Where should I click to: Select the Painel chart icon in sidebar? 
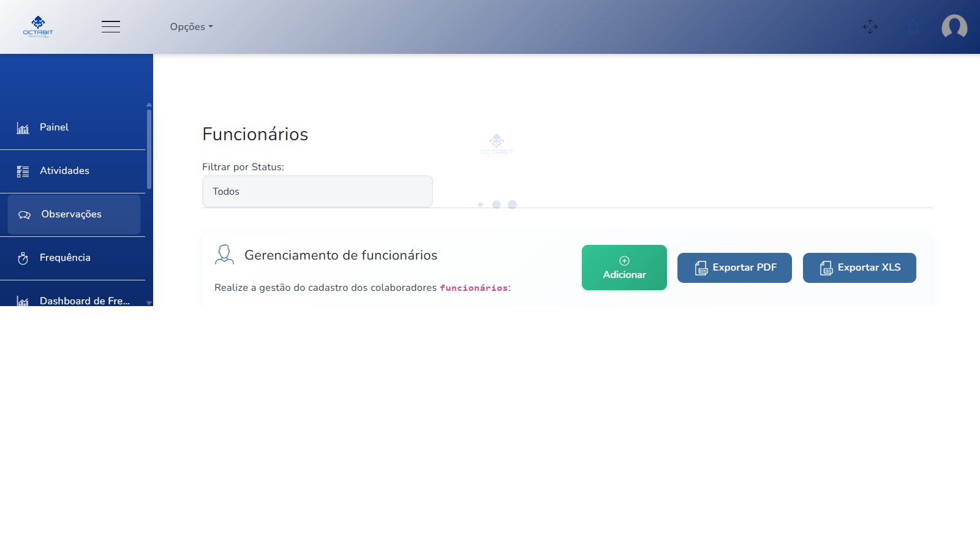23,128
